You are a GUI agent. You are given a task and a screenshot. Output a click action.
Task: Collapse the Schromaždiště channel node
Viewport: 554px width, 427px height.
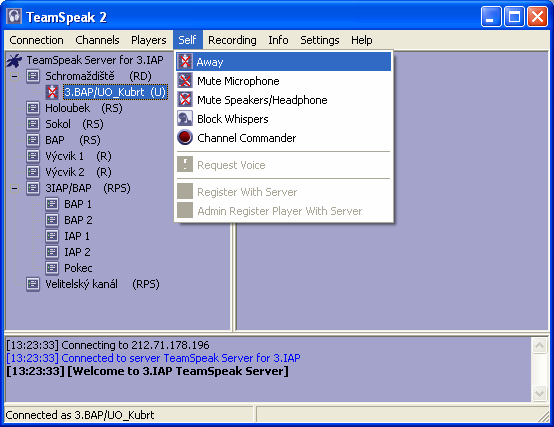pyautogui.click(x=14, y=76)
